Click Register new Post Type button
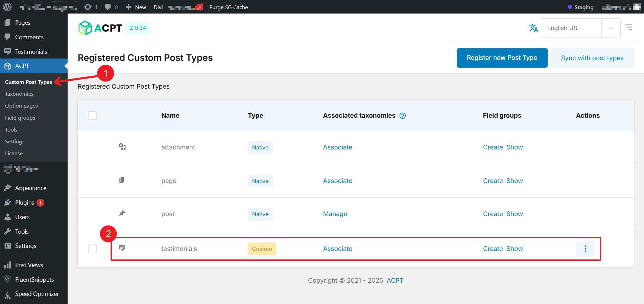Viewport: 644px width, 304px height. click(502, 58)
